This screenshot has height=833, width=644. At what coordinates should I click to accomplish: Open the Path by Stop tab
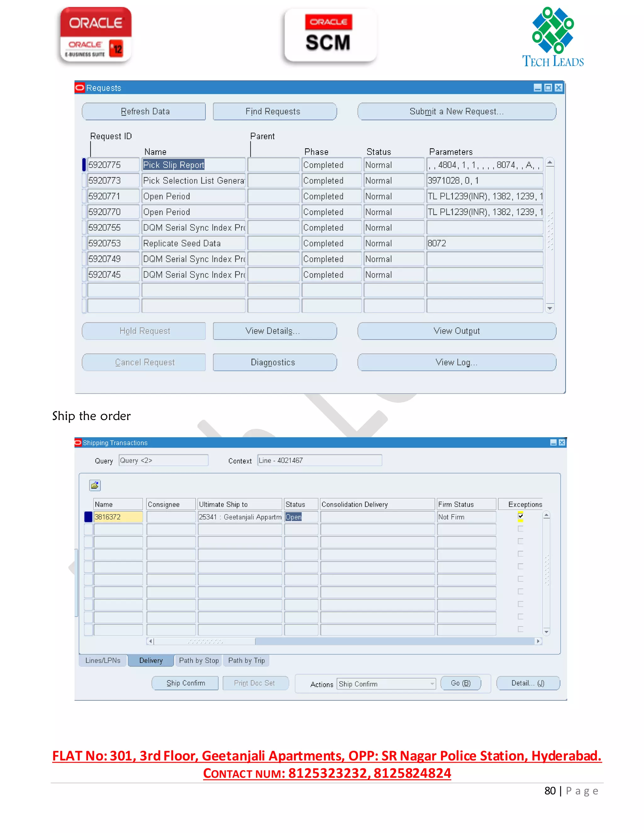pyautogui.click(x=198, y=660)
